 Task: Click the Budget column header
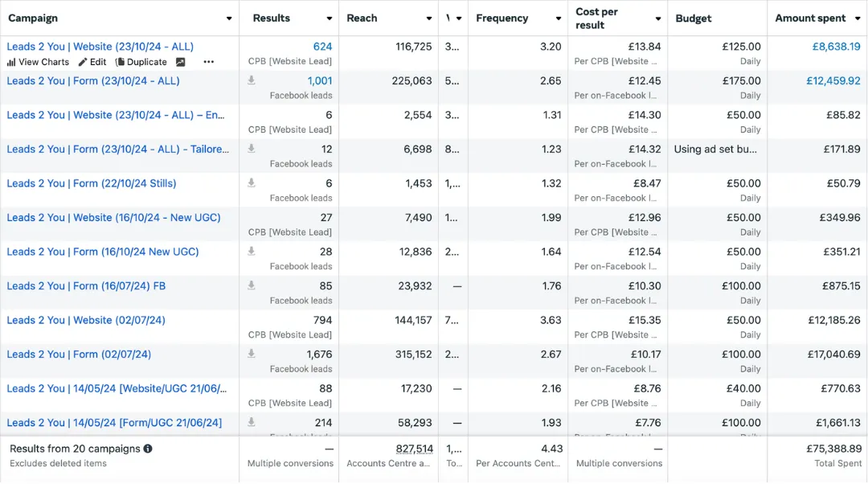coord(693,18)
